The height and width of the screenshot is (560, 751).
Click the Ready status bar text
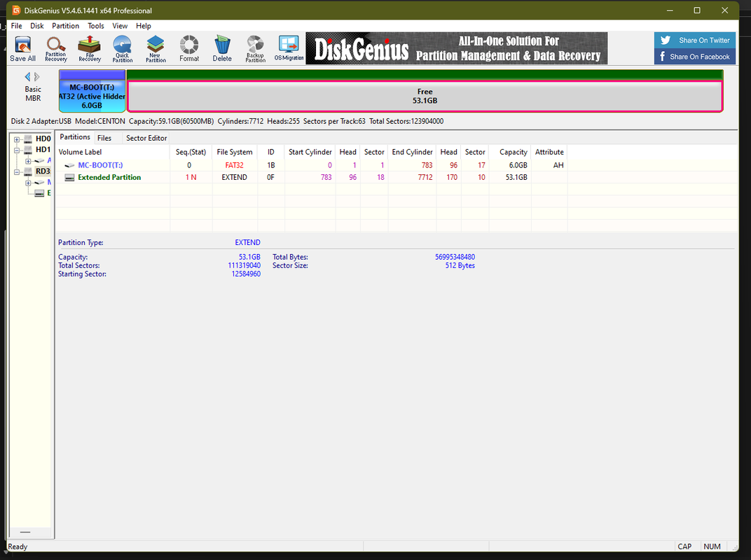(18, 547)
